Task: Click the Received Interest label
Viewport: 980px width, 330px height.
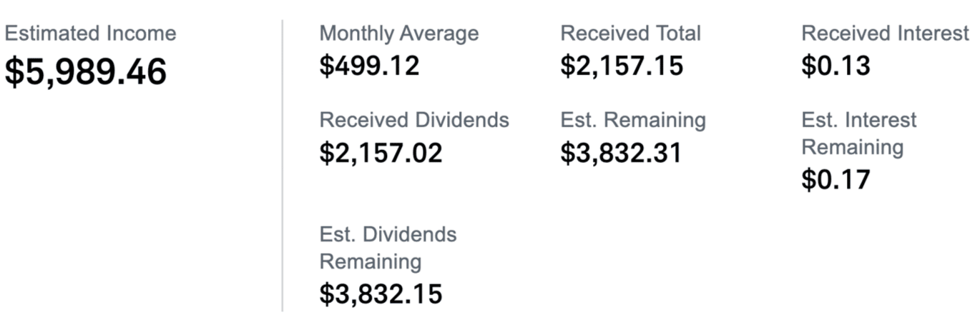Action: 886,34
